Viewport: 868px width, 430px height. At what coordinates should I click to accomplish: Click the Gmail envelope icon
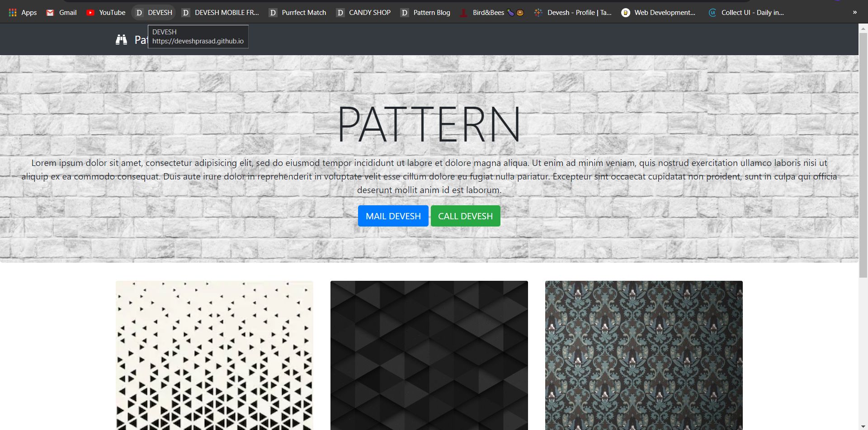(50, 13)
